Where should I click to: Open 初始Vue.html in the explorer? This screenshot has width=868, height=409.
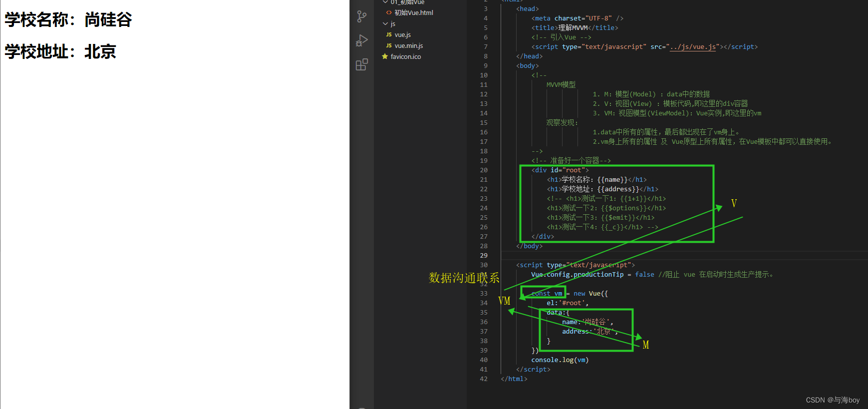pos(414,12)
